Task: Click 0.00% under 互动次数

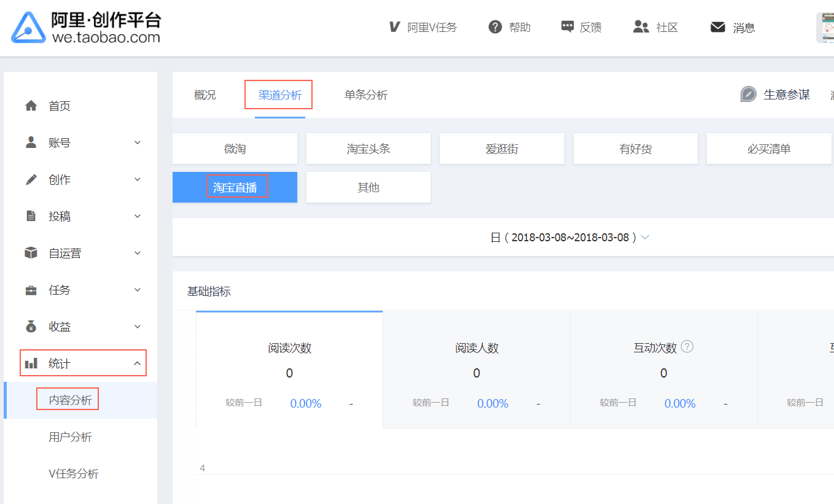Action: tap(680, 403)
